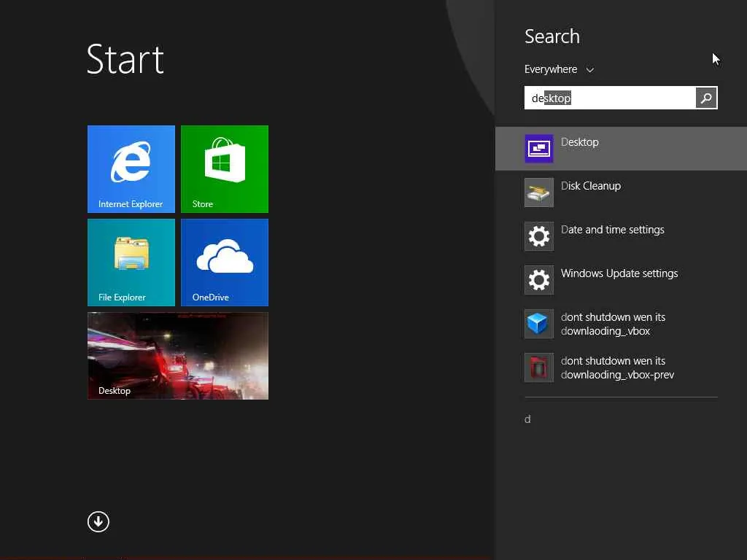Click the gear icon for Windows Update settings
This screenshot has height=560, width=747.
tap(539, 280)
